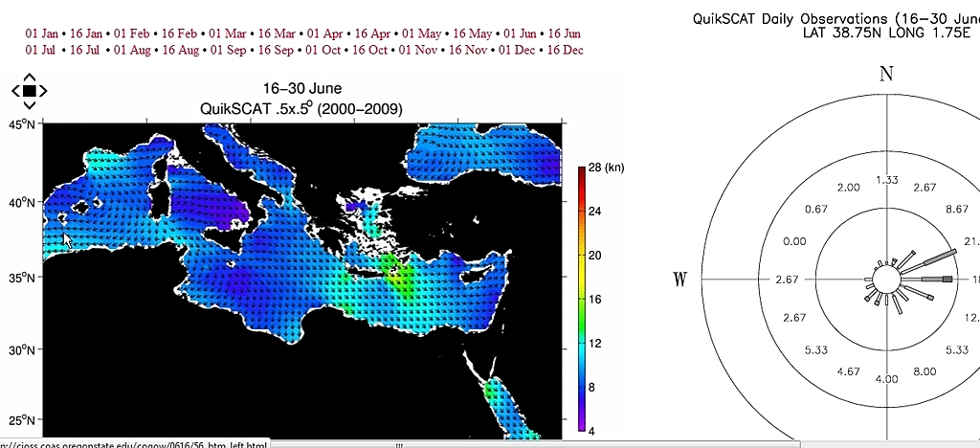Pan the map down with the down arrow

[x=30, y=105]
